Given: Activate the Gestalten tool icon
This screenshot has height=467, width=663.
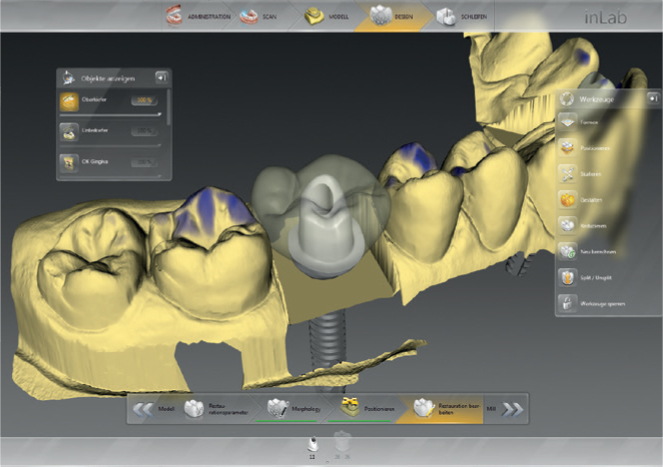Looking at the screenshot, I should pyautogui.click(x=567, y=199).
